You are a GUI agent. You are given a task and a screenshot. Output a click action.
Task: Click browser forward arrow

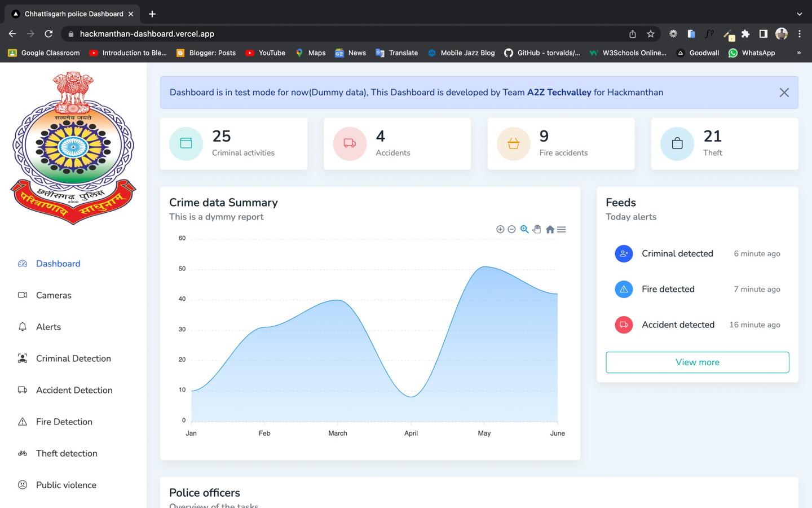tap(30, 34)
